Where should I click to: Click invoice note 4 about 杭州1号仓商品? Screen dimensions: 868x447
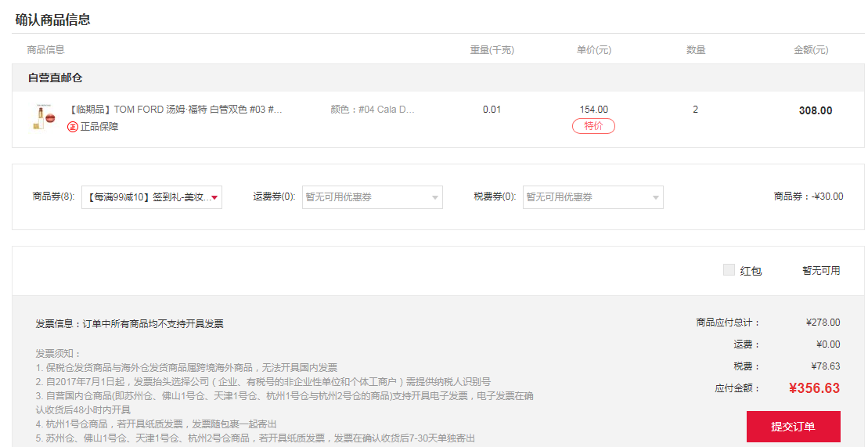[156, 424]
